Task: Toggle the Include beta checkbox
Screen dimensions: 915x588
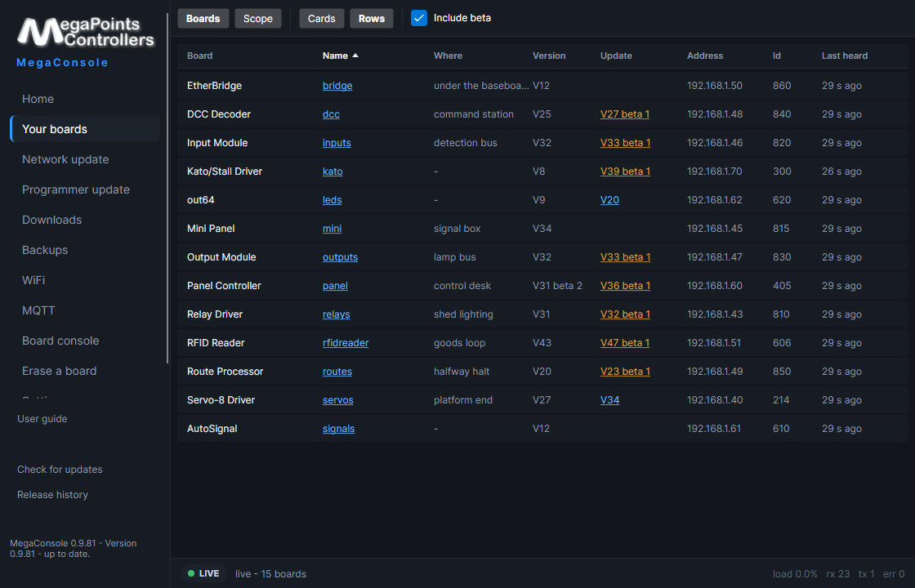Action: [419, 18]
